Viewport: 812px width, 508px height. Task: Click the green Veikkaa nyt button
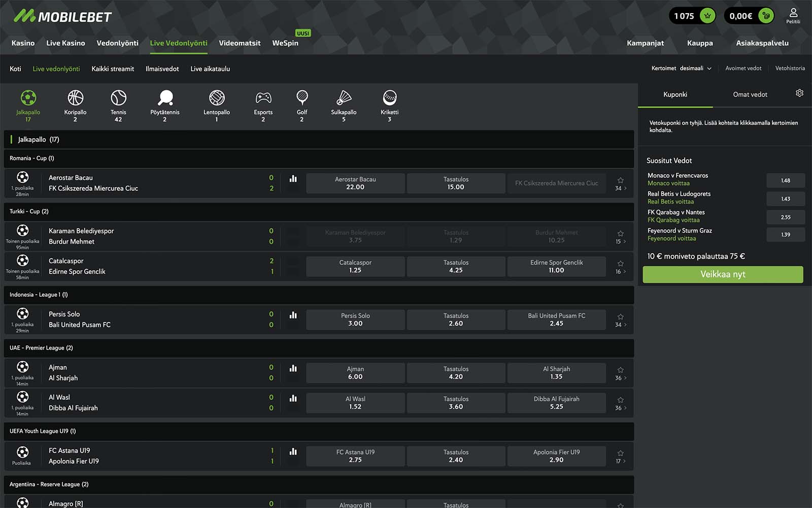[723, 274]
